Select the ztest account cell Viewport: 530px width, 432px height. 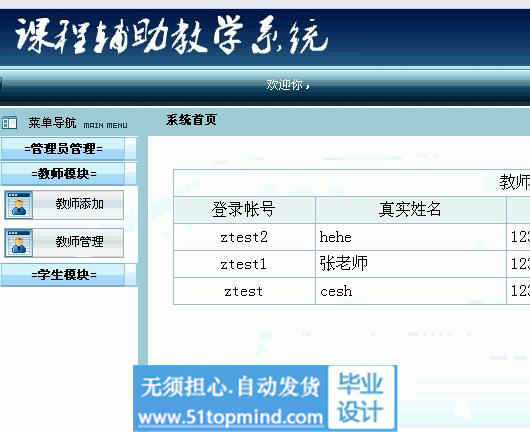tap(244, 291)
